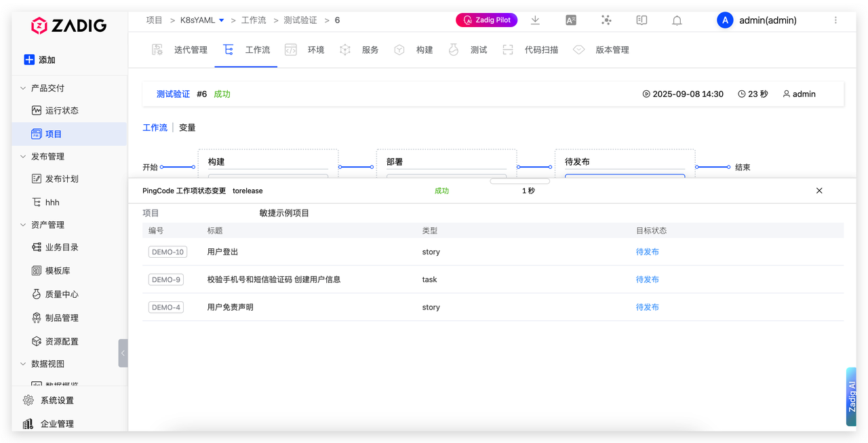The image size is (868, 443).
Task: Expand the K8sYAML project dropdown arrow
Action: 222,20
